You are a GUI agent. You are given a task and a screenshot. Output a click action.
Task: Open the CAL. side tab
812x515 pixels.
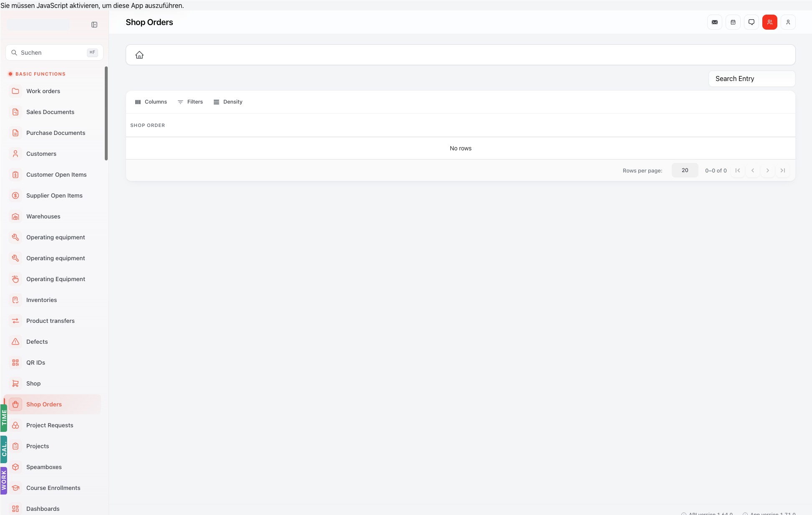coord(4,449)
